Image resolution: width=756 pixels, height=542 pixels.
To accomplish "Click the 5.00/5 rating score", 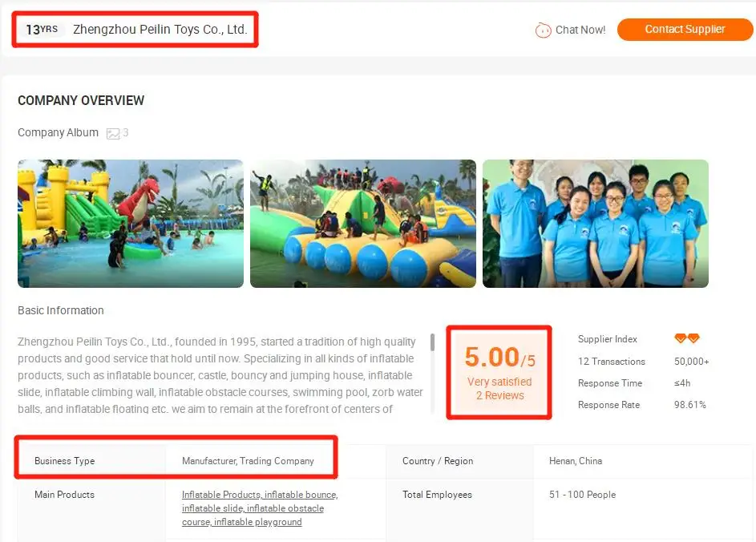I will 499,358.
